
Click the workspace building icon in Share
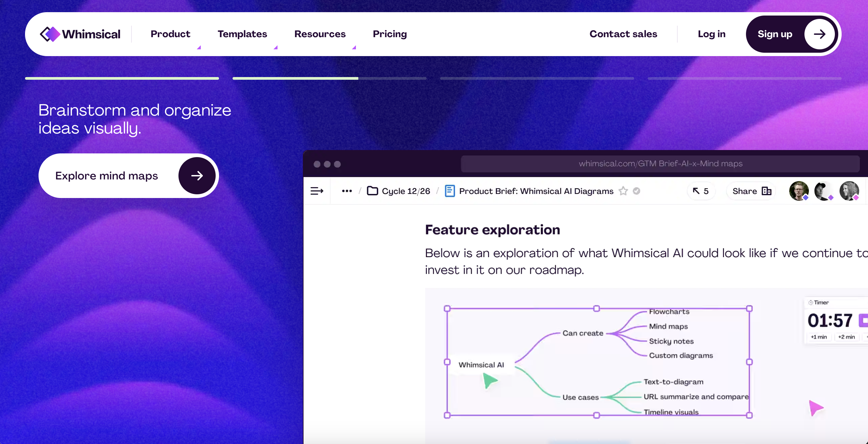pyautogui.click(x=767, y=191)
